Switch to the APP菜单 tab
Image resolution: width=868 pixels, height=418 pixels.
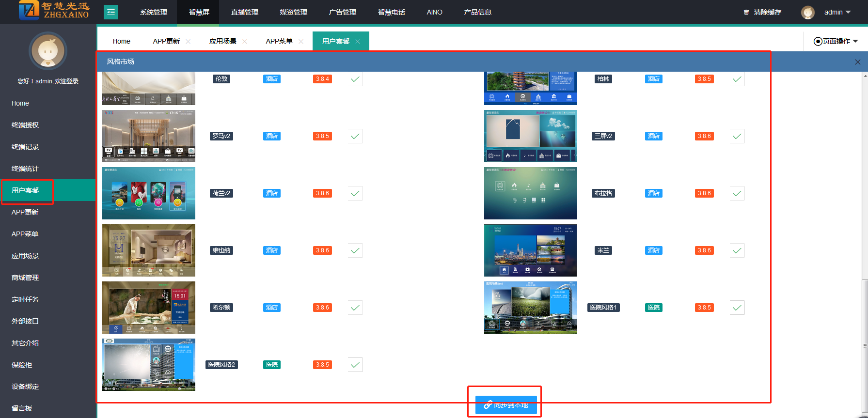(x=279, y=41)
